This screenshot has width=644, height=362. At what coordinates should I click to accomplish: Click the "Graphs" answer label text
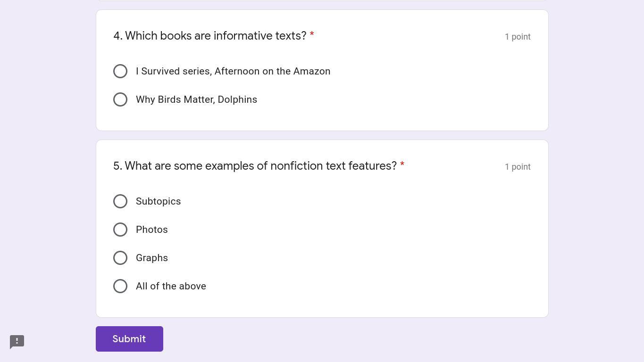click(x=151, y=258)
